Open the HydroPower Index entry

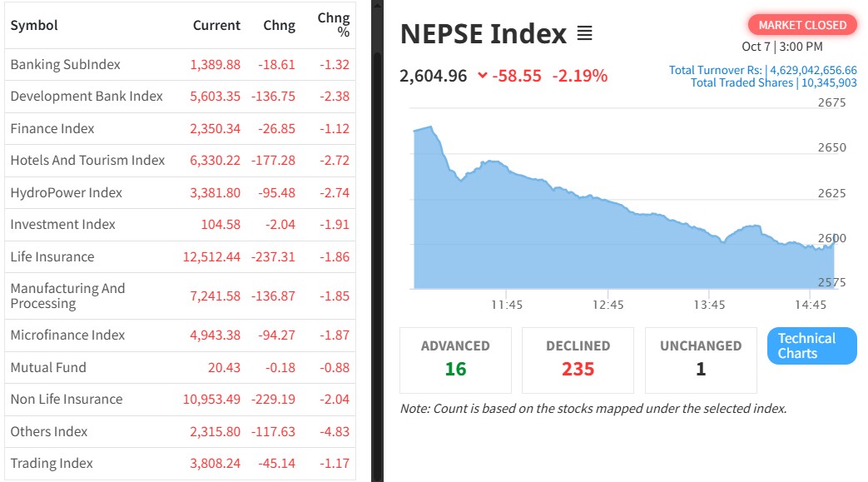(66, 192)
